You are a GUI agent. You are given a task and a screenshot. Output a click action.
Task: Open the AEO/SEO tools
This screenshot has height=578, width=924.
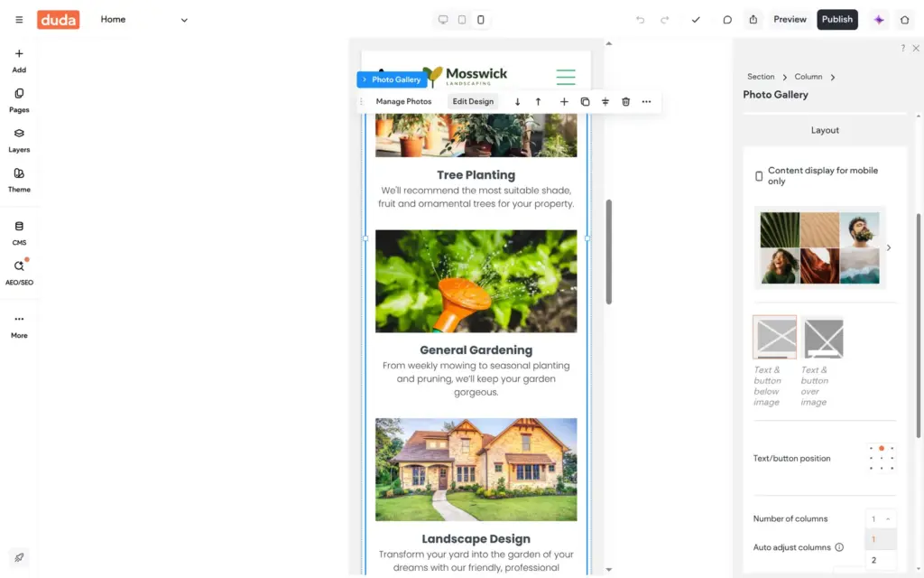click(19, 273)
